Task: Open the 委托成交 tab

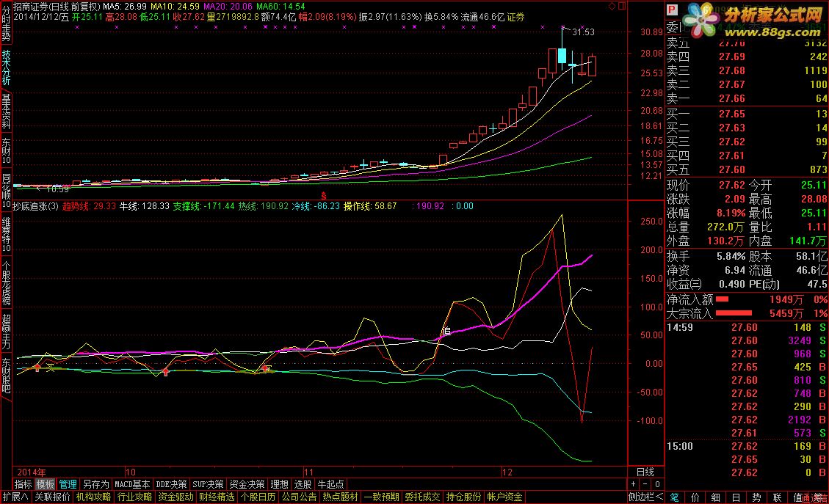Action: pyautogui.click(x=422, y=497)
